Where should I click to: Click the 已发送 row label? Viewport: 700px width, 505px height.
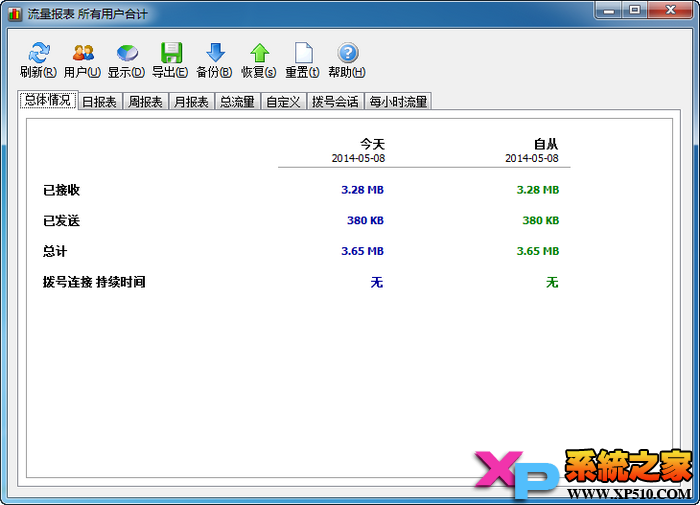pos(61,221)
